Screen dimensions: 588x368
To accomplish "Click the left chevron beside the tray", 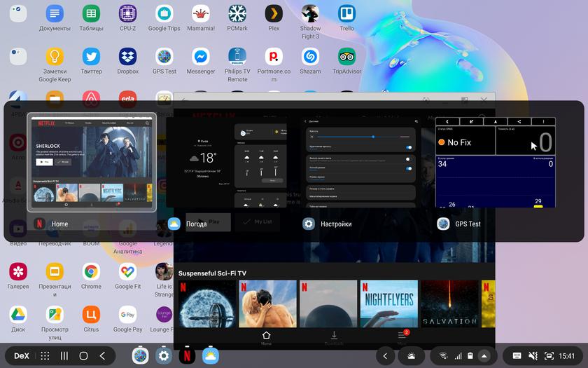I will (385, 356).
